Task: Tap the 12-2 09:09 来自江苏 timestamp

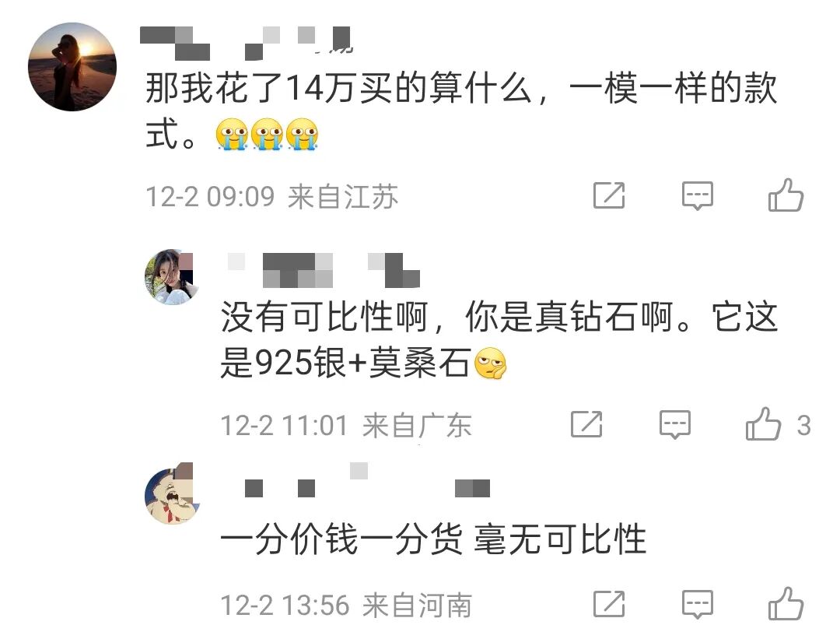Action: (x=272, y=196)
